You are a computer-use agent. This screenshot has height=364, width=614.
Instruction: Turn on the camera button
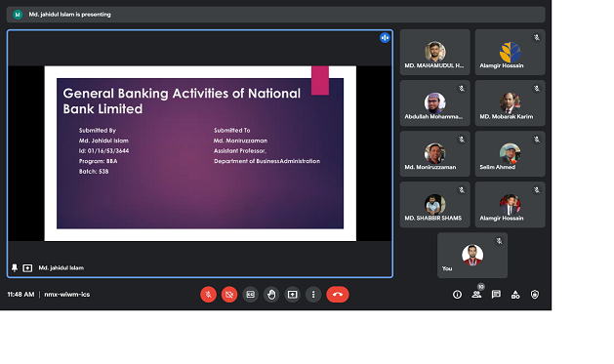pos(229,295)
